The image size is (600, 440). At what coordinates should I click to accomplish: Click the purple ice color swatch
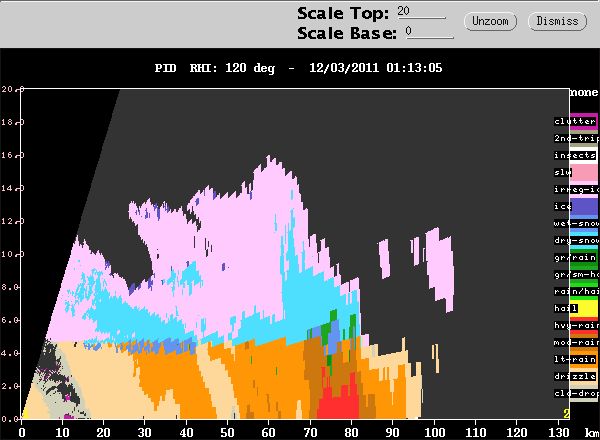point(584,207)
